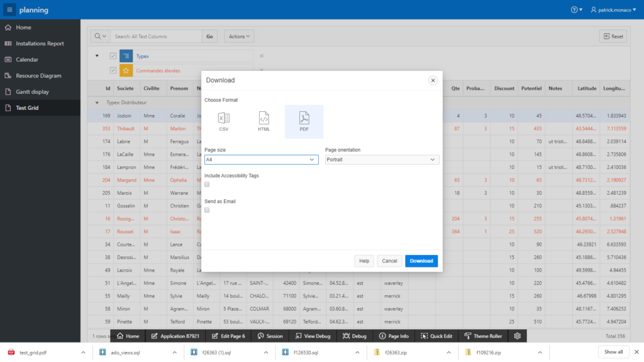The height and width of the screenshot is (362, 644).
Task: Pick the PDF format icon
Action: tap(304, 121)
